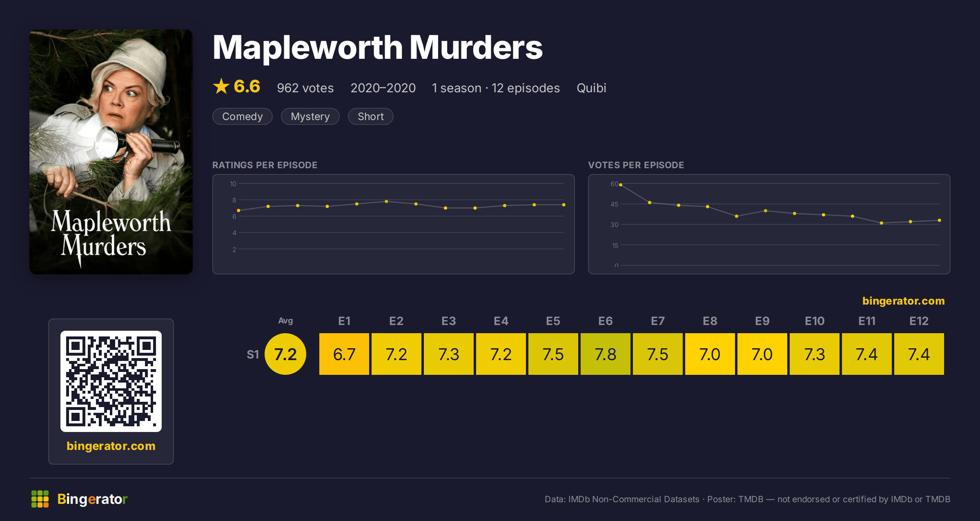
Task: Click the S1 average 7.2 circle
Action: coord(285,354)
